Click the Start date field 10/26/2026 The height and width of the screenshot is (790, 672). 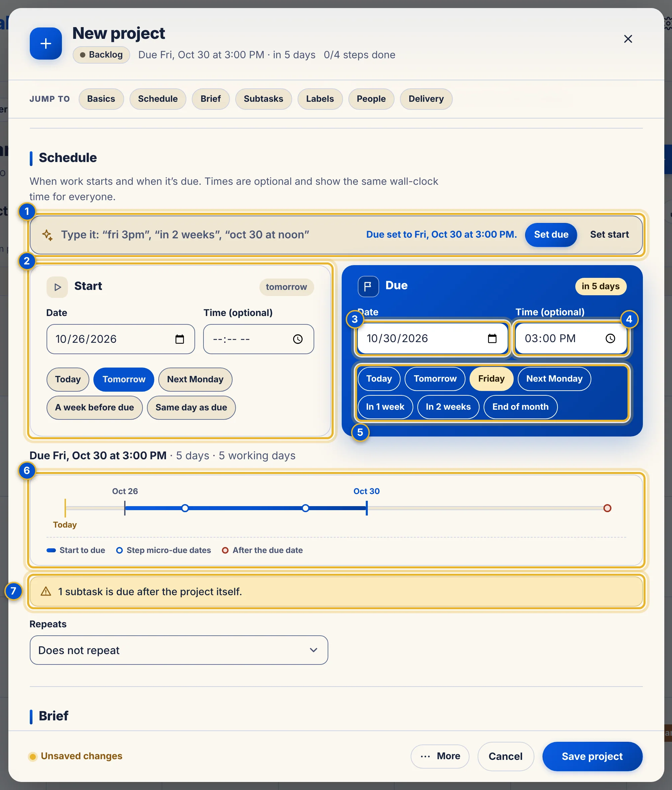[x=121, y=339]
